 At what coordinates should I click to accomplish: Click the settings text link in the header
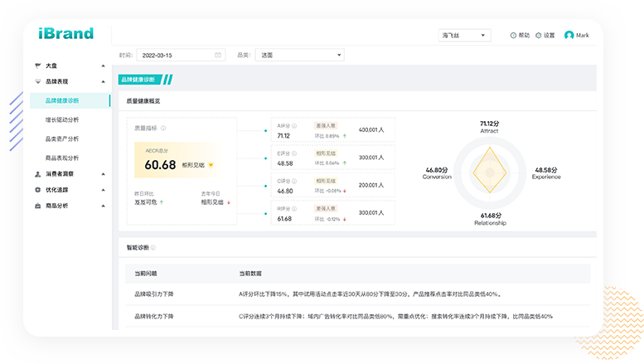click(550, 36)
